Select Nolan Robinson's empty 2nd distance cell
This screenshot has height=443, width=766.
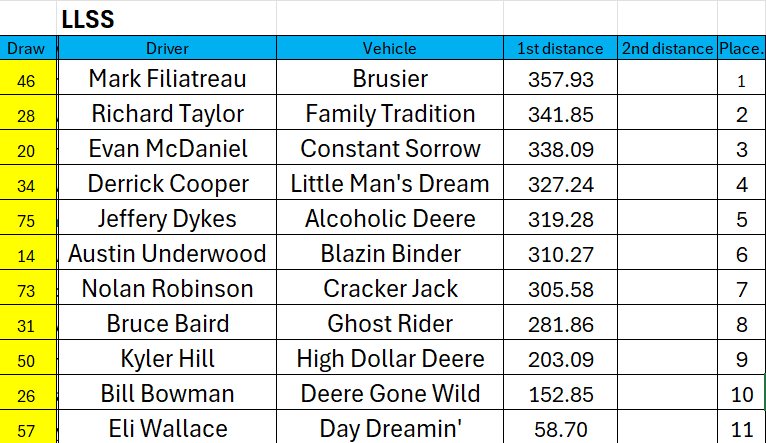[667, 289]
